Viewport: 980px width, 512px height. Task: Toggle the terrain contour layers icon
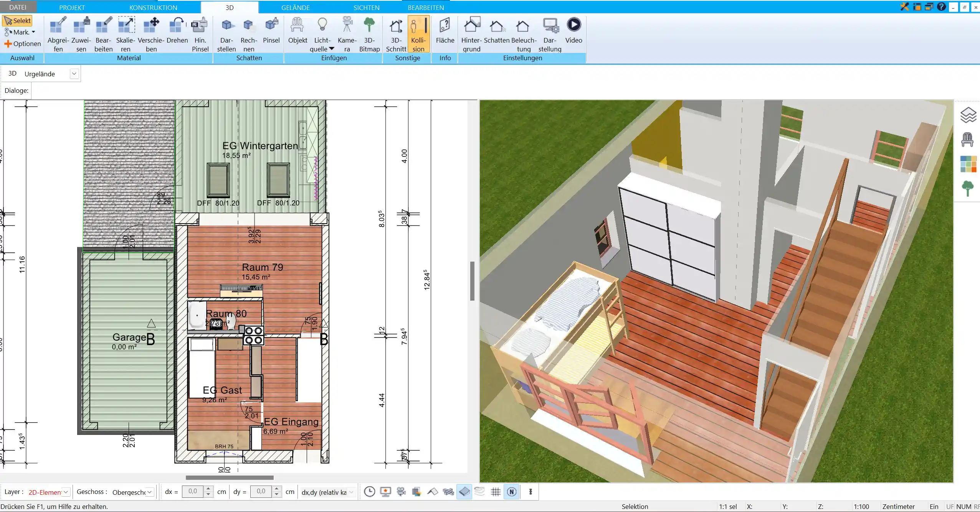[x=479, y=492]
